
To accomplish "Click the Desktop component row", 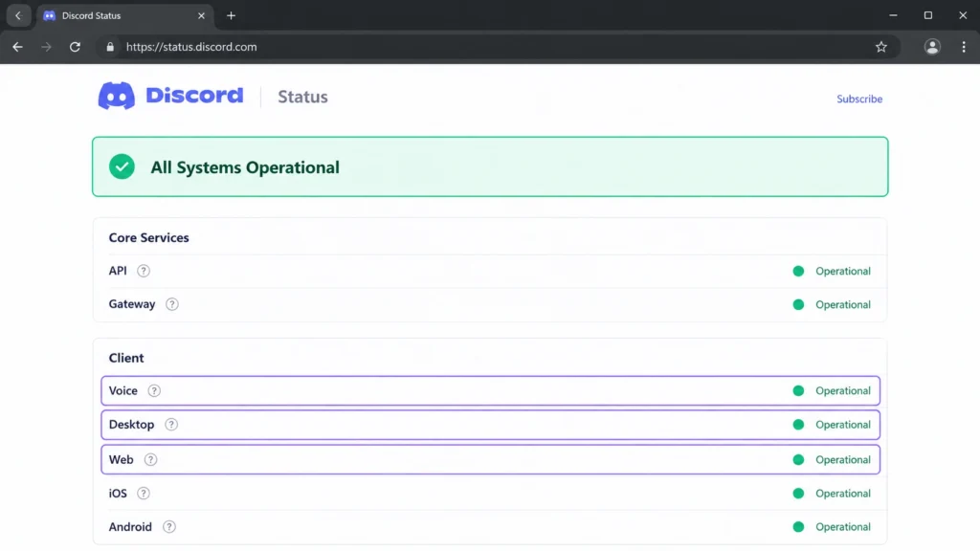I will click(x=491, y=424).
